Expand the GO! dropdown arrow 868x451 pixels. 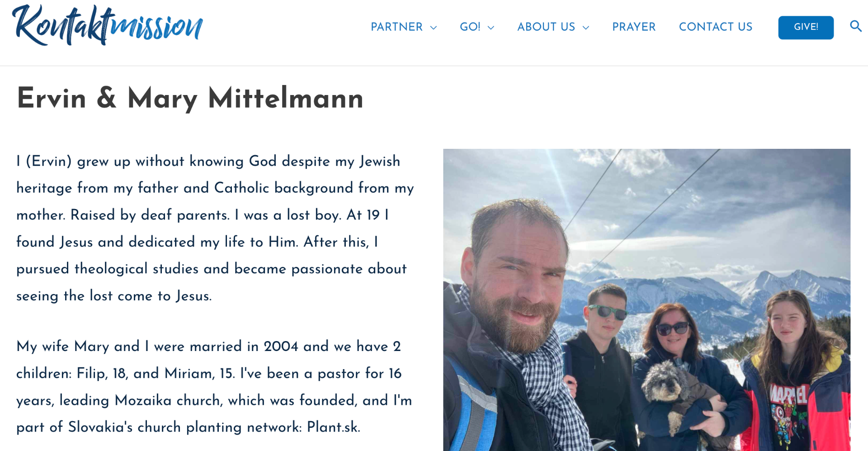pyautogui.click(x=491, y=28)
